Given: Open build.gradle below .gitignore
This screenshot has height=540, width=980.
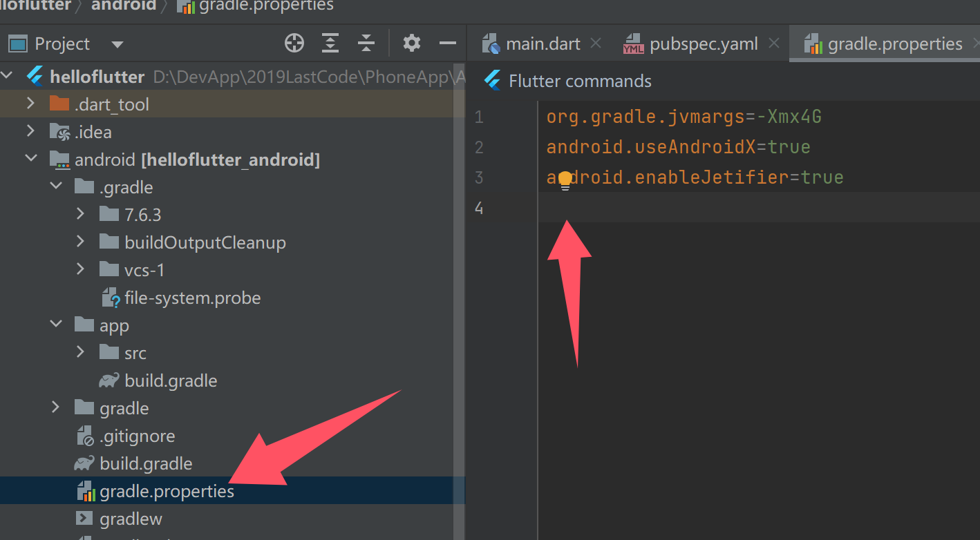Looking at the screenshot, I should click(x=146, y=463).
